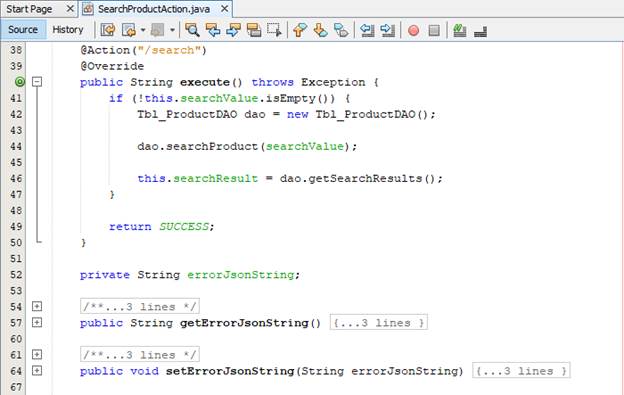
Task: Click Find Previous Occurrence icon
Action: 213,30
